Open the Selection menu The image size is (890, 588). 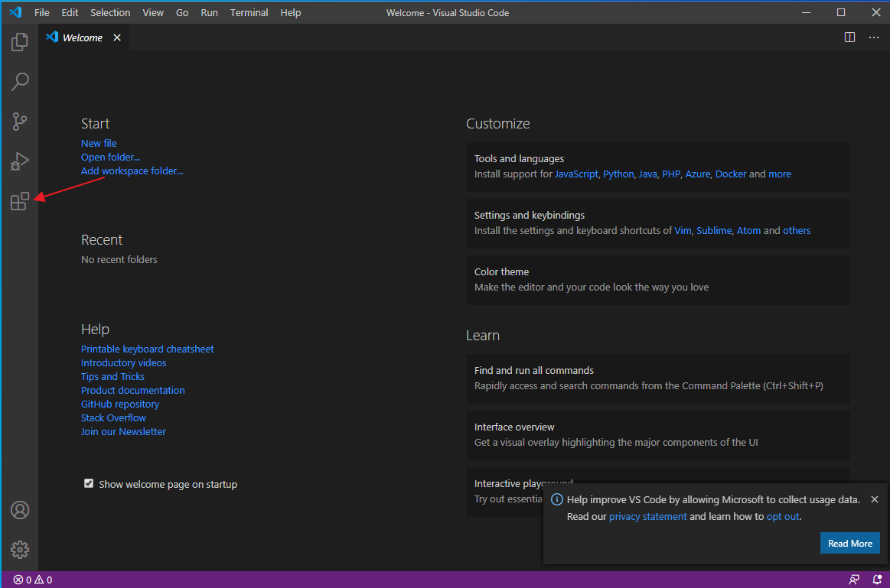pos(110,12)
